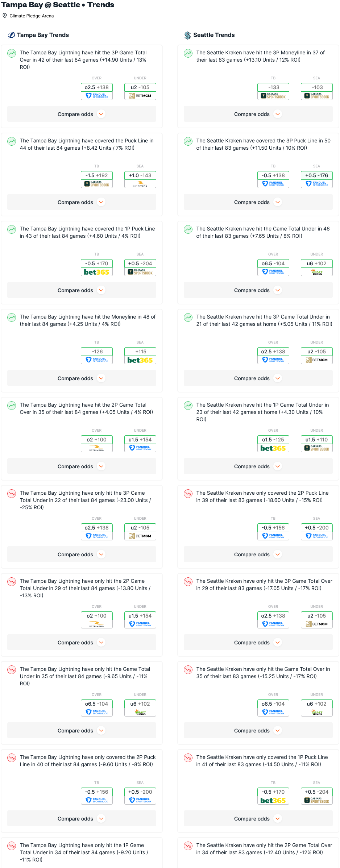Click the Caesars Sportsbook logo under -133 odds
Screen dimensions: 340x868
click(273, 96)
